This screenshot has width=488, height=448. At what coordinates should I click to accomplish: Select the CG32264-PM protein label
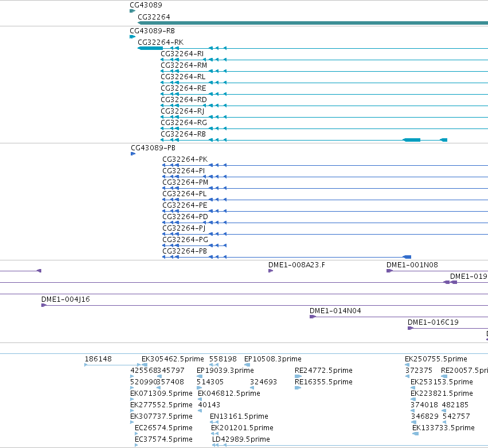click(185, 182)
